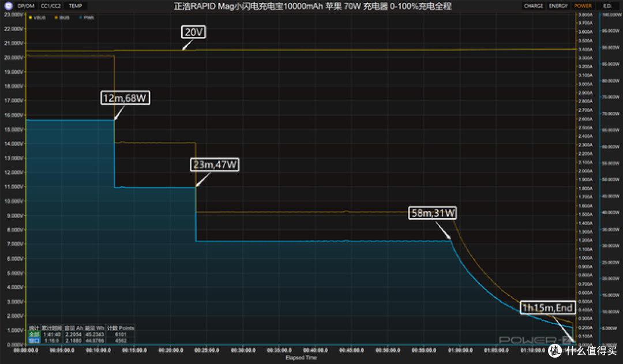This screenshot has height=364, width=623.
Task: Click the window points count 4562
Action: click(121, 340)
